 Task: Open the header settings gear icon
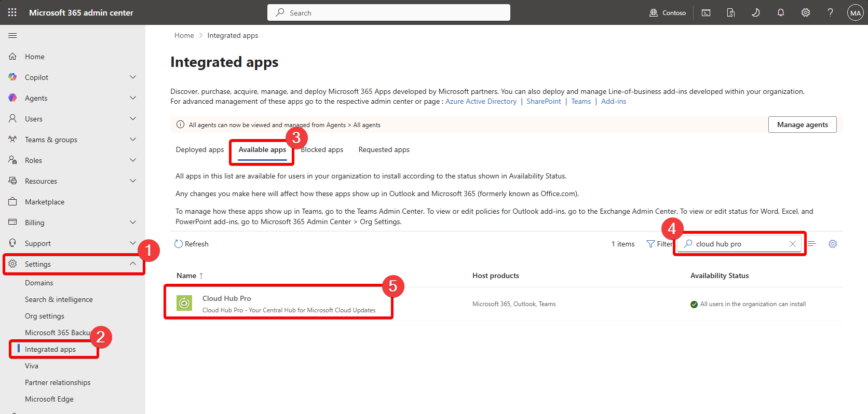tap(806, 12)
